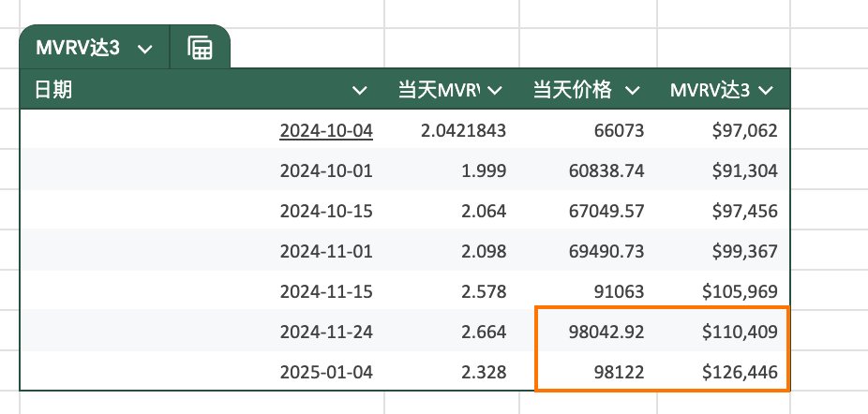The width and height of the screenshot is (868, 414).
Task: Select the price cell 60838.74
Action: (606, 170)
